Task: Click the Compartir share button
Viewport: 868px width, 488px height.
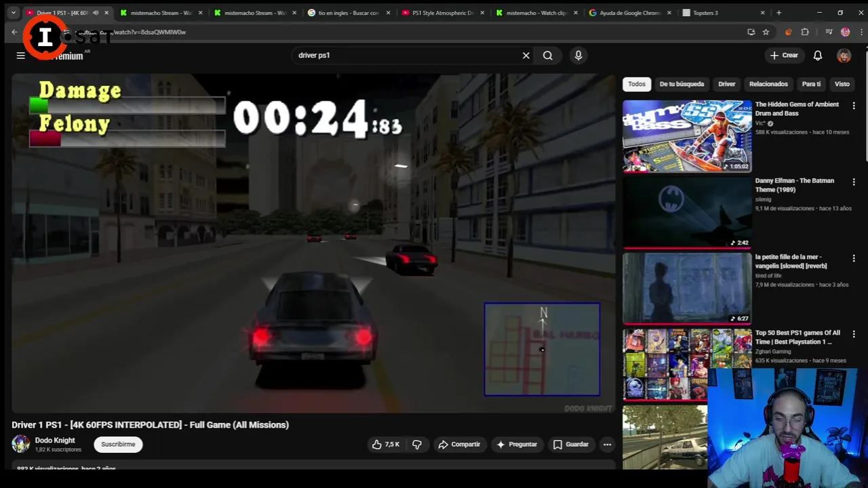Action: coord(459,445)
